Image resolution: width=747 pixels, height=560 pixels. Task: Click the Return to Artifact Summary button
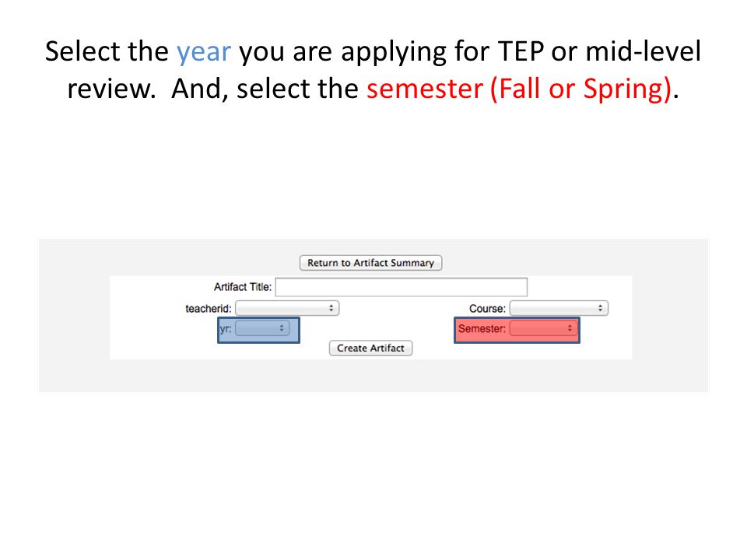(x=370, y=263)
